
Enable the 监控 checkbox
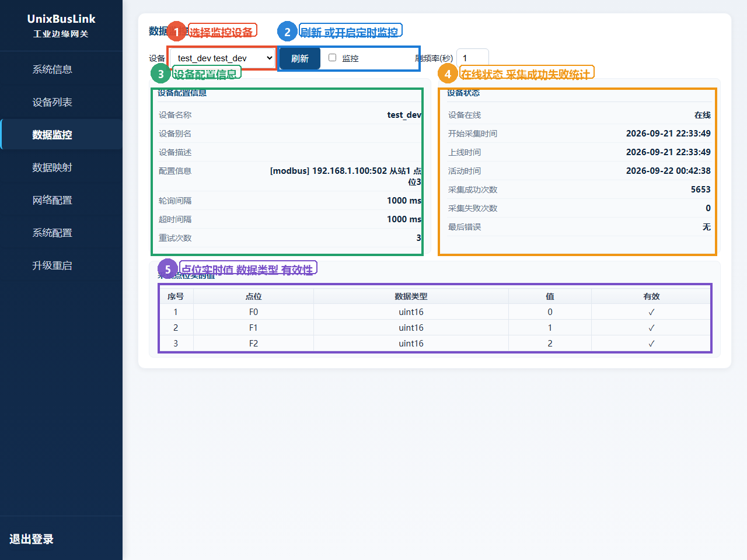click(x=332, y=57)
